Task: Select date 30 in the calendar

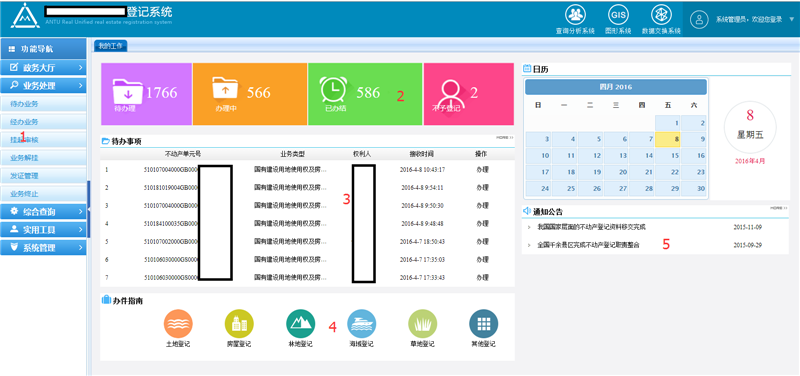Action: [693, 188]
